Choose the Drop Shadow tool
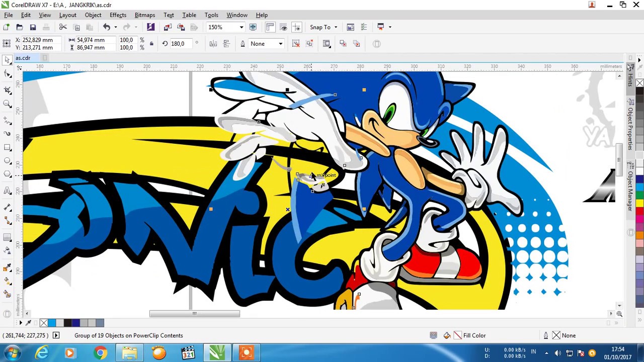644x362 pixels. (8, 237)
